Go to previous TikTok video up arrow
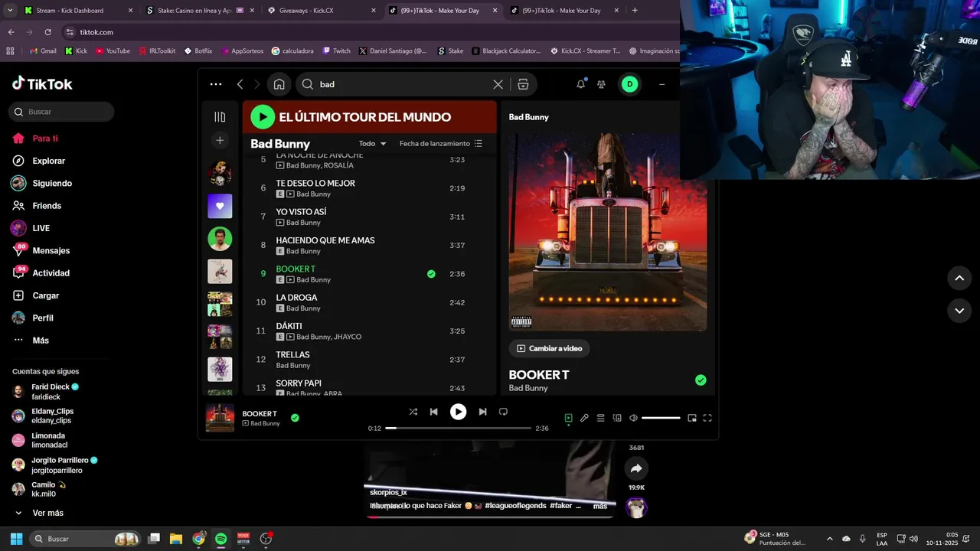This screenshot has width=980, height=551. 959,279
